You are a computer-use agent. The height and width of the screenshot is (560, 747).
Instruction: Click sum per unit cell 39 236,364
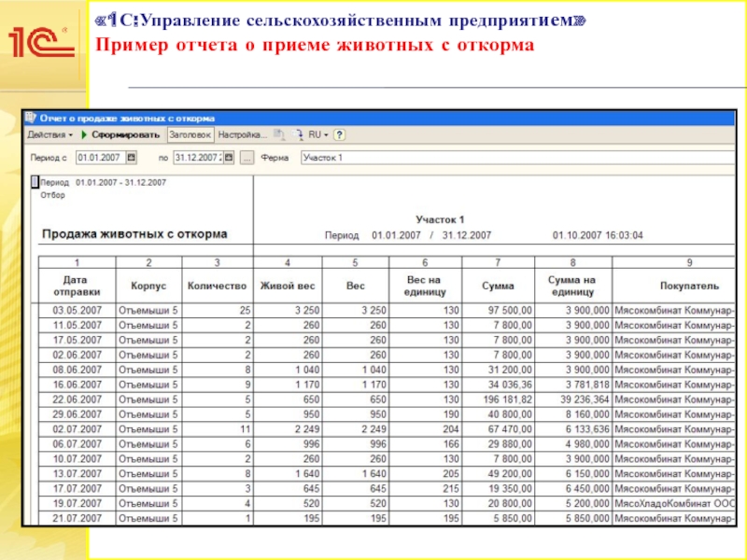click(573, 399)
